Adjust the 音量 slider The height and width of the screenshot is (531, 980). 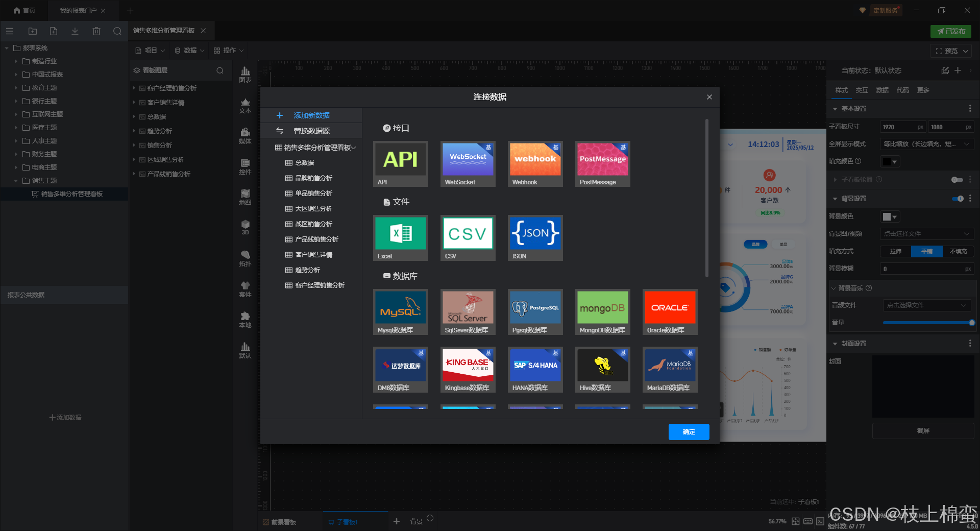point(928,323)
